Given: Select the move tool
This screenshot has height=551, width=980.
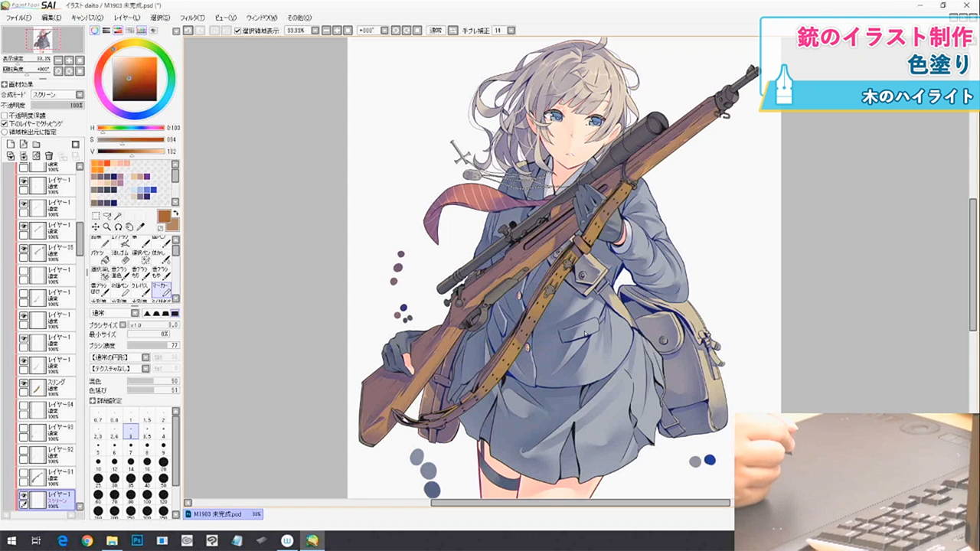Looking at the screenshot, I should pos(95,227).
